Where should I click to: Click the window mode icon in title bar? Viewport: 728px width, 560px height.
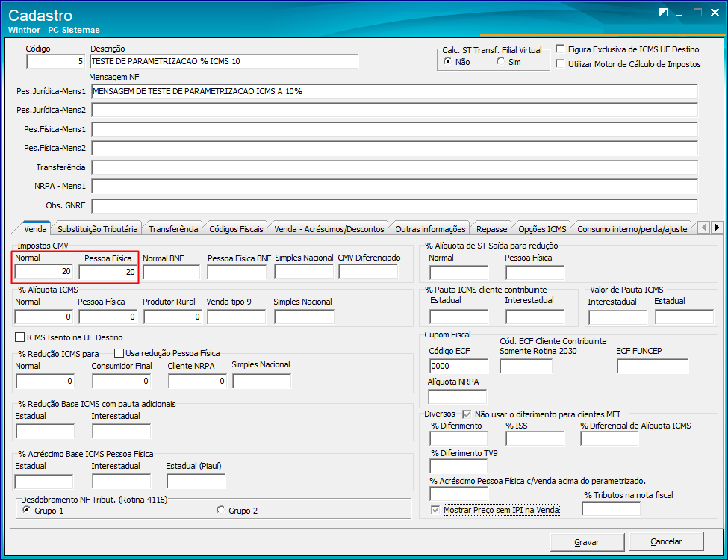coord(664,13)
